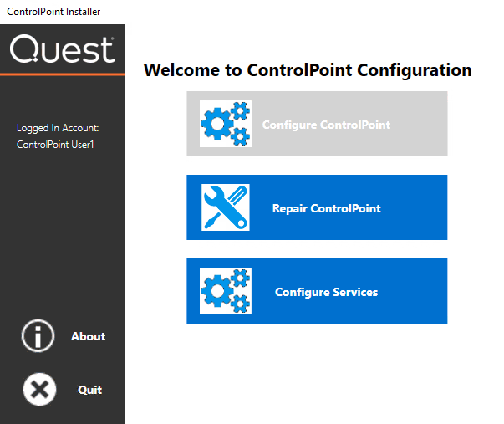Click the Logged In Account label

coord(58,128)
